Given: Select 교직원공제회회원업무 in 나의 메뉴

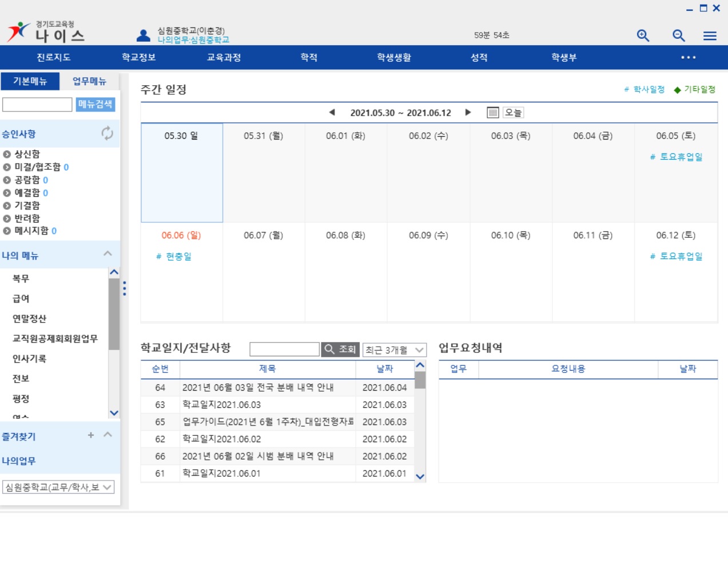Looking at the screenshot, I should (x=55, y=339).
